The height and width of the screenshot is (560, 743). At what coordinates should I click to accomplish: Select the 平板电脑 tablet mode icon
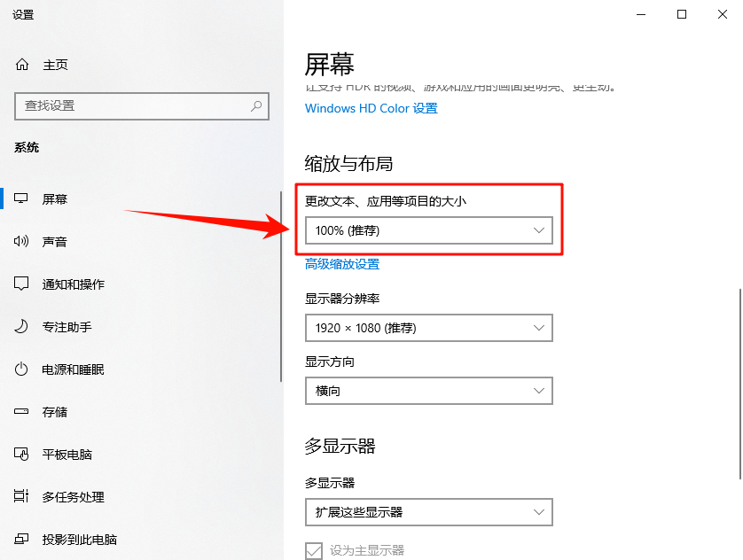20,454
